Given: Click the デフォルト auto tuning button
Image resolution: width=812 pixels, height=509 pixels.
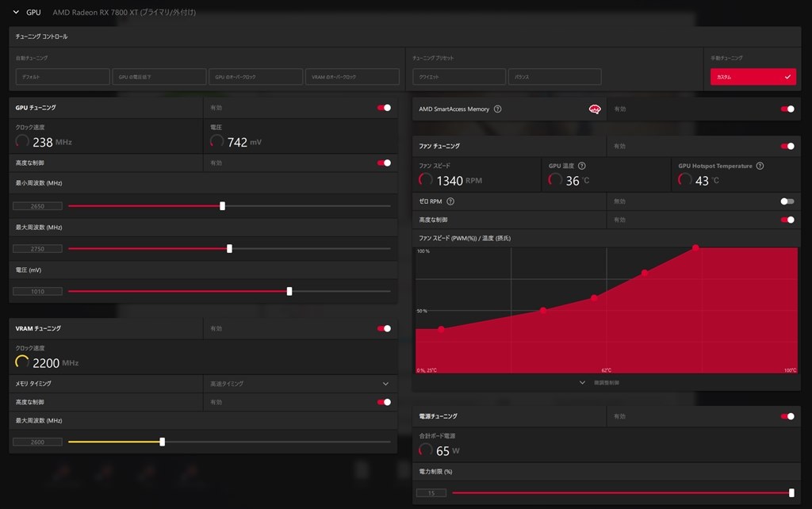Looking at the screenshot, I should 63,77.
